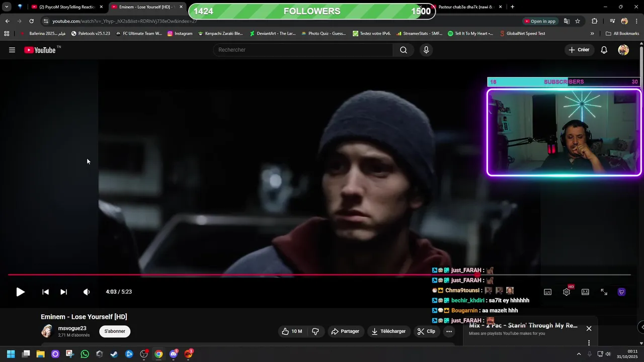Enter fullscreen mode
The height and width of the screenshot is (362, 644).
(x=604, y=292)
